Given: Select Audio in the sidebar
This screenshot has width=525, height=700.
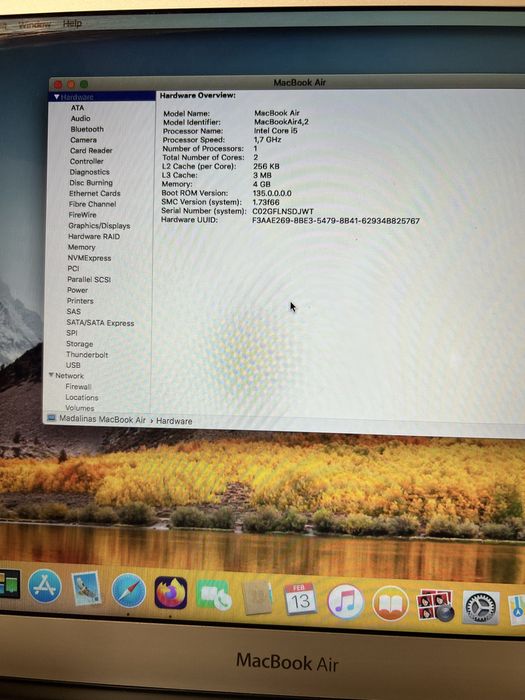Looking at the screenshot, I should (x=80, y=118).
